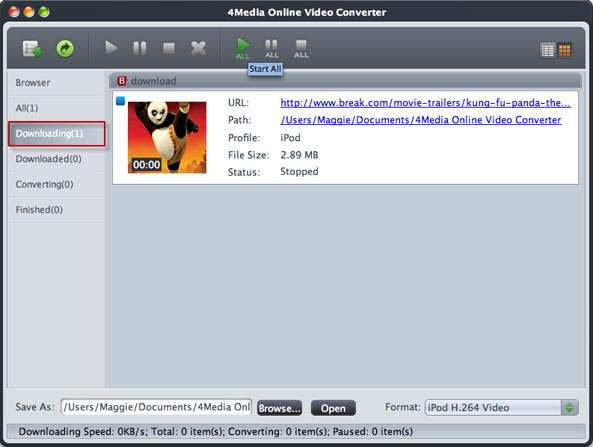Zoom the window with green button
The image size is (593, 447).
tap(43, 12)
